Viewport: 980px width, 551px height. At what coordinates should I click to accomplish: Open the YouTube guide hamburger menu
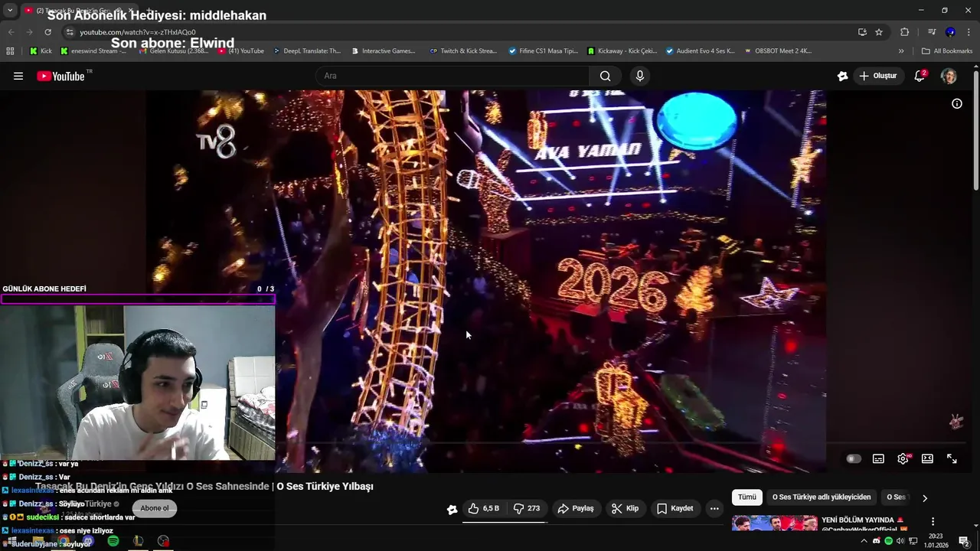click(x=18, y=76)
